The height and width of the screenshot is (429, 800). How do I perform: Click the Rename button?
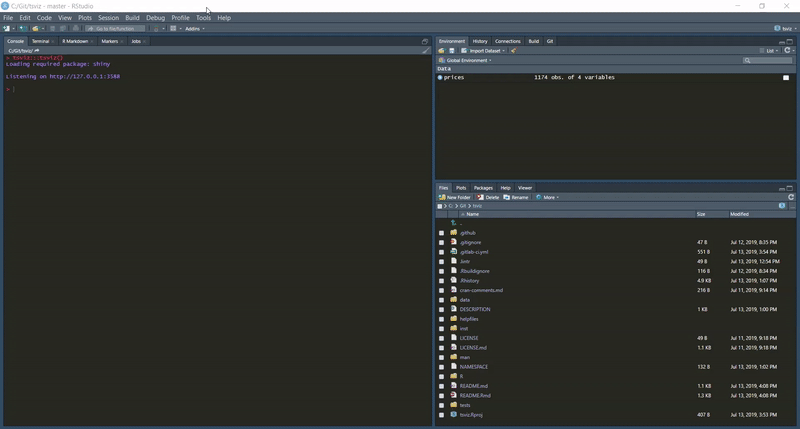pos(516,197)
